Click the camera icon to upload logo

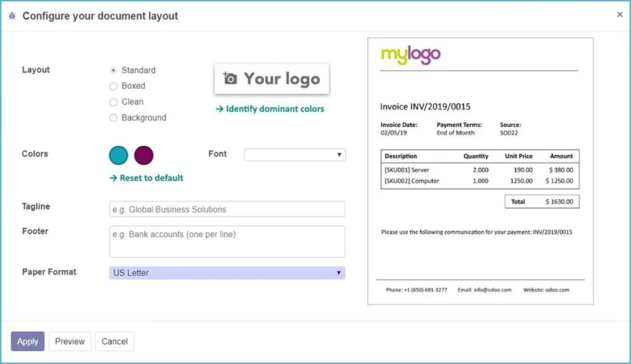(230, 78)
